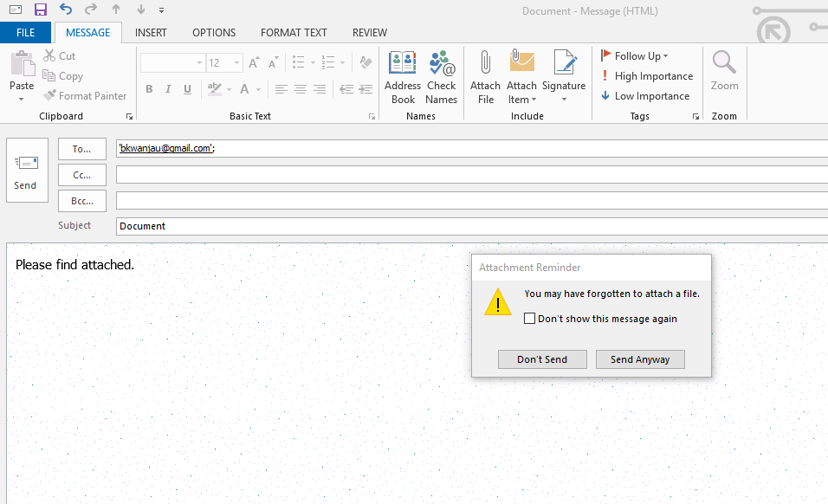Expand the bullets style dropdown arrow

point(313,63)
